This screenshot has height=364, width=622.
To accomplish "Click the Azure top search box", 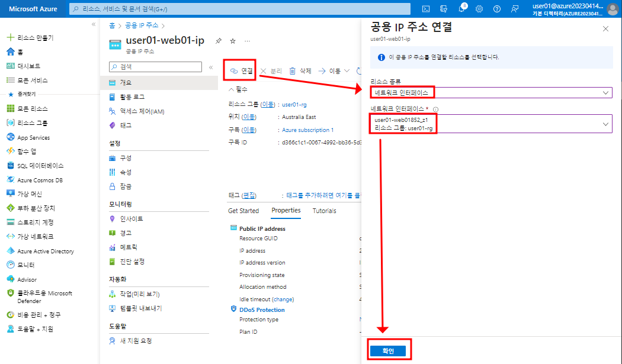I will (239, 9).
